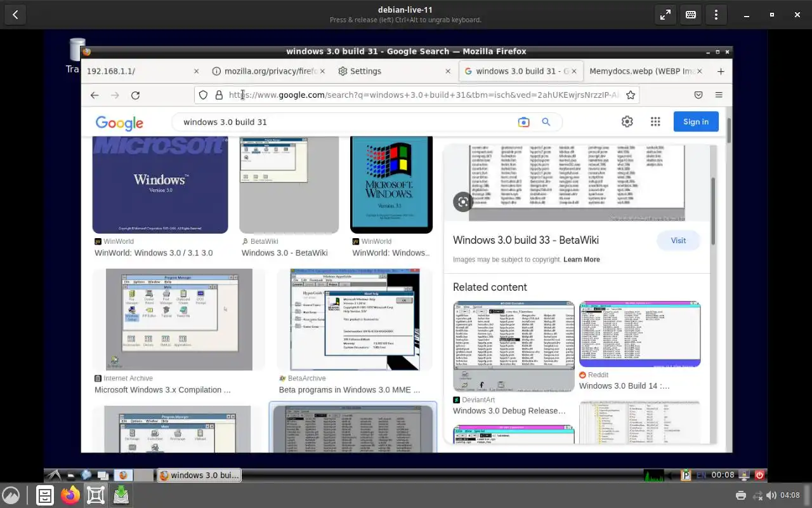Image resolution: width=812 pixels, height=508 pixels.
Task: Click the EN keyboard layout indicator
Action: pyautogui.click(x=701, y=475)
